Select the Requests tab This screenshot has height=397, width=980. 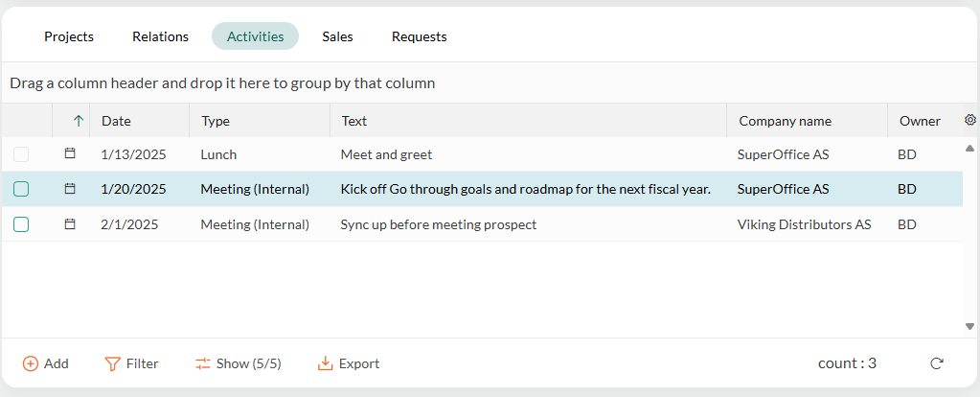click(420, 36)
